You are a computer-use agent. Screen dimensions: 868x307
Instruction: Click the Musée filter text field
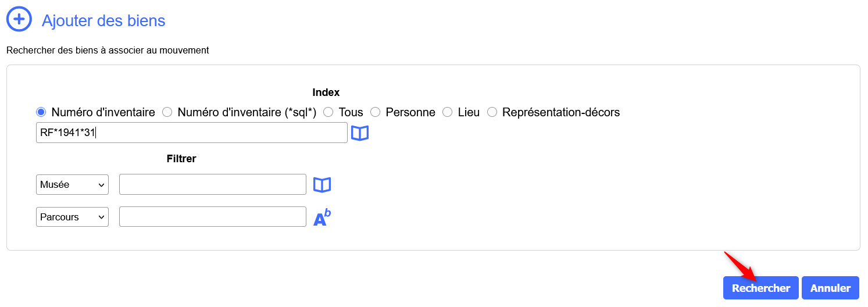pyautogui.click(x=212, y=185)
